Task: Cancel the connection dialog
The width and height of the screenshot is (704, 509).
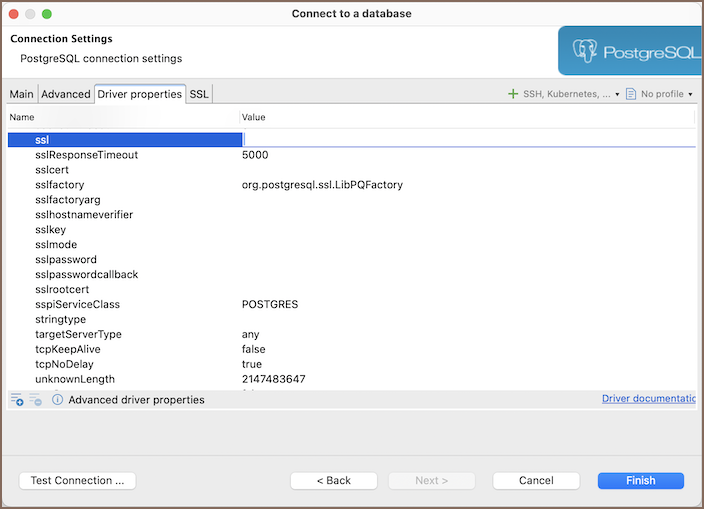Action: pos(536,481)
